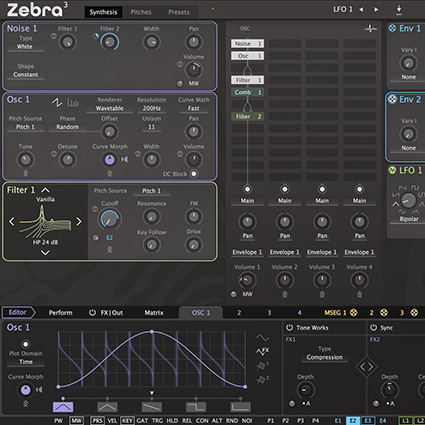Viewport: 425px width, 425px height.
Task: Select the ramp-down curve shape thumbnail
Action: tap(152, 407)
